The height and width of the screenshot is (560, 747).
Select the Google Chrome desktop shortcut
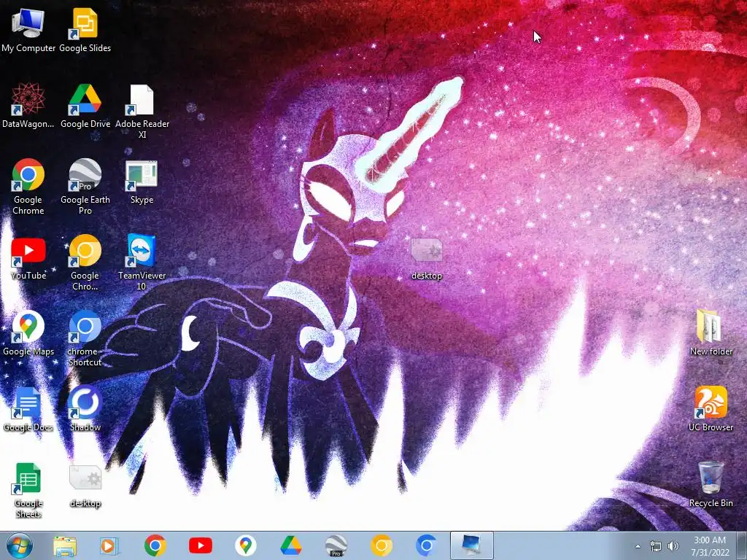28,187
